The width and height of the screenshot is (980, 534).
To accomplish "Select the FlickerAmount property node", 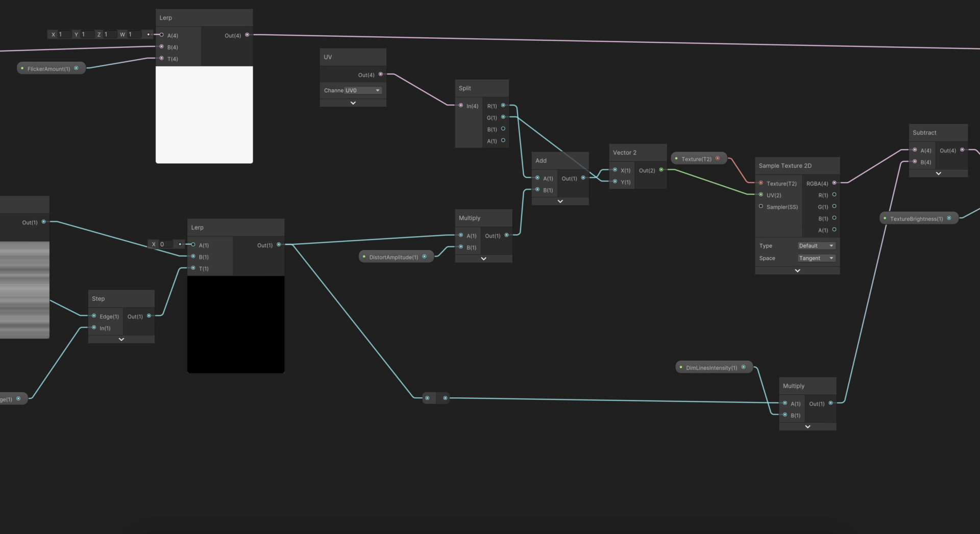I will [x=52, y=68].
